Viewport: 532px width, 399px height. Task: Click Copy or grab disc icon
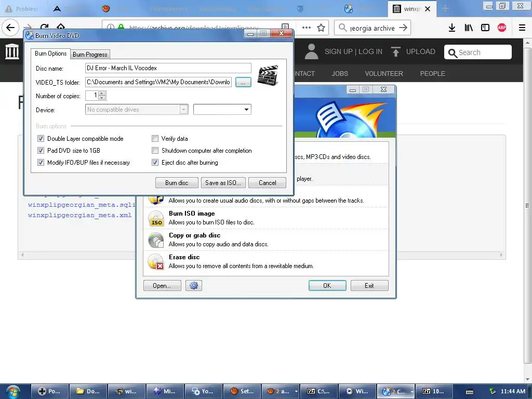pyautogui.click(x=156, y=240)
